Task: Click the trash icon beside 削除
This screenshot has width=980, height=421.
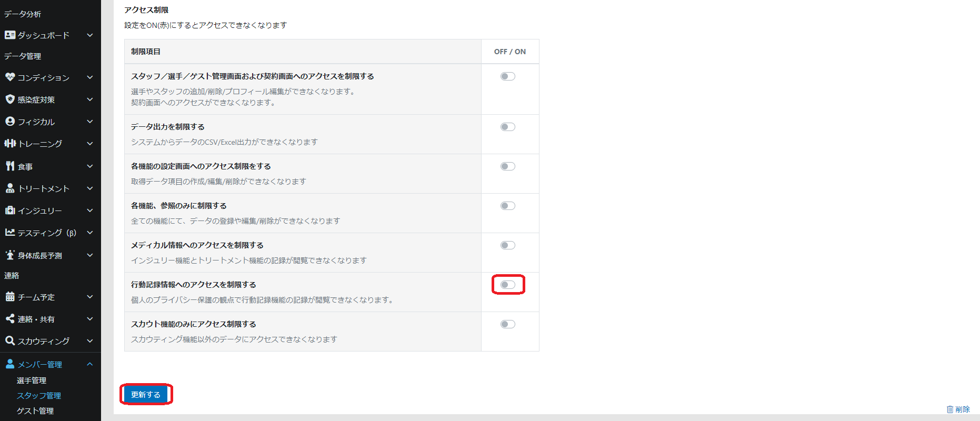Action: [950, 409]
